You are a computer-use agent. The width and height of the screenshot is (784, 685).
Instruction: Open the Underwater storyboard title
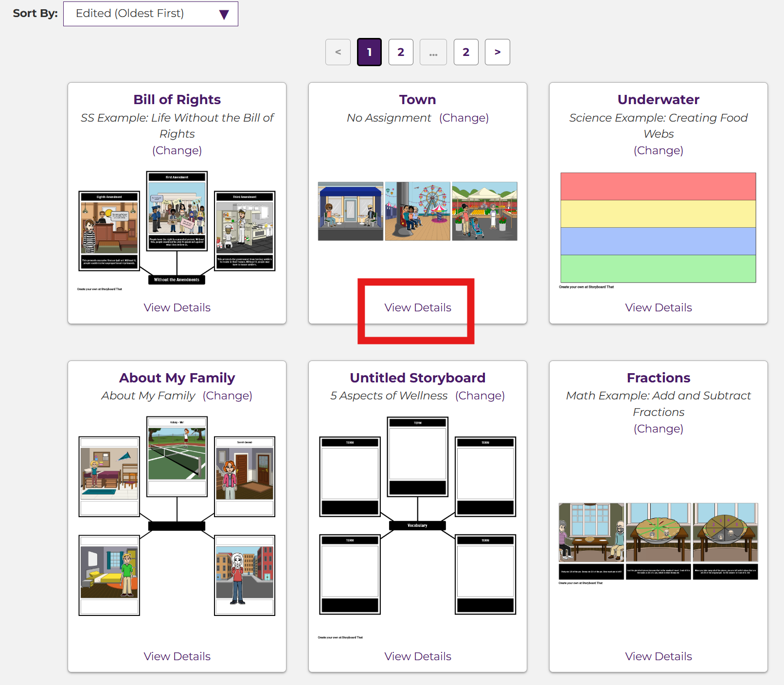point(659,100)
